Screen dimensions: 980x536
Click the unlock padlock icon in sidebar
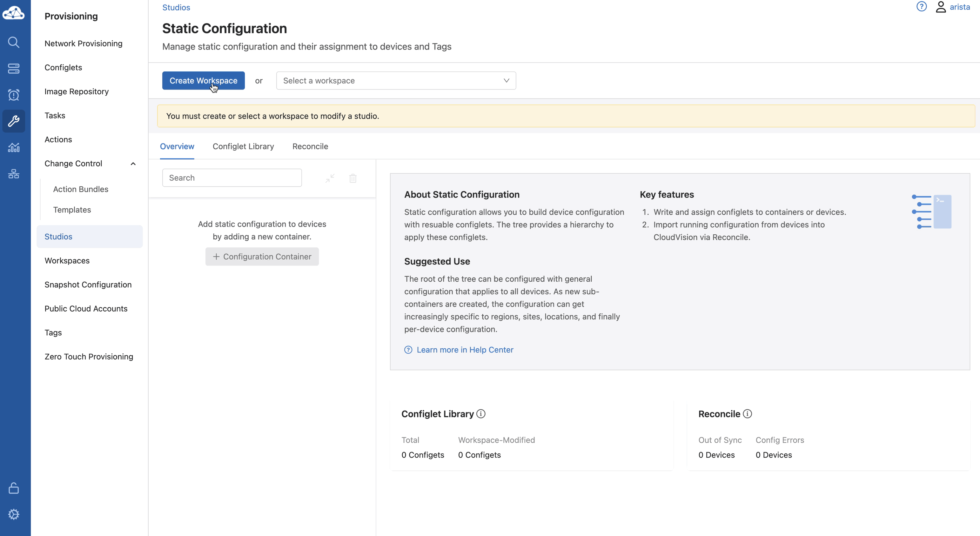tap(14, 488)
